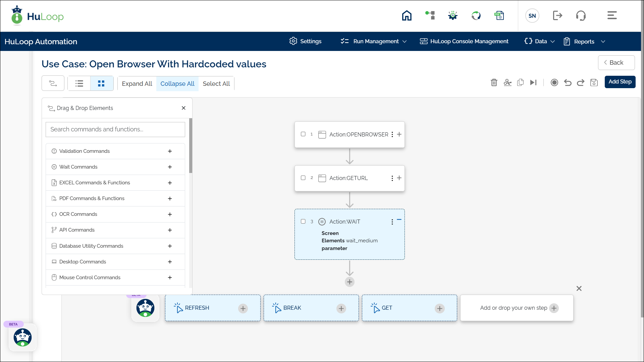Click the Add Step button
Screen dimensions: 644x362
(x=620, y=82)
